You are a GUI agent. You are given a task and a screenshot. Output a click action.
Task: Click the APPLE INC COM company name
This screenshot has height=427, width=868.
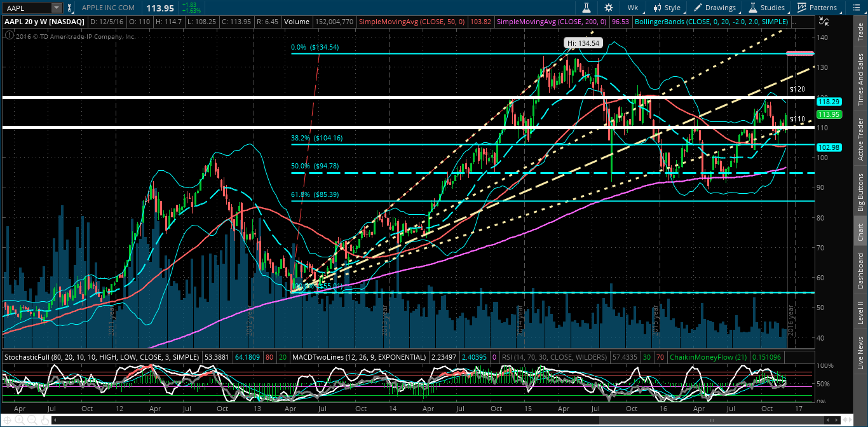tap(108, 8)
